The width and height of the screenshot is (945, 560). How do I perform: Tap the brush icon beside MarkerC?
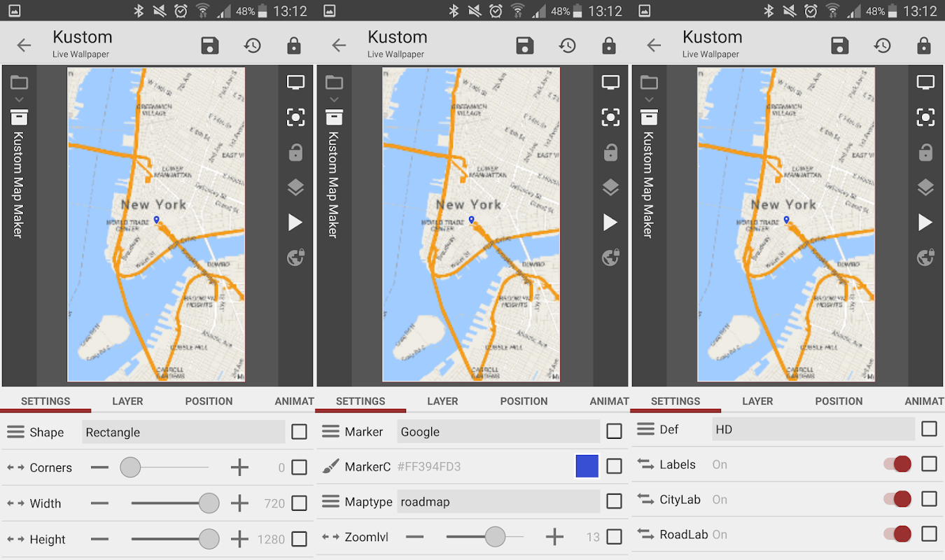tap(330, 466)
